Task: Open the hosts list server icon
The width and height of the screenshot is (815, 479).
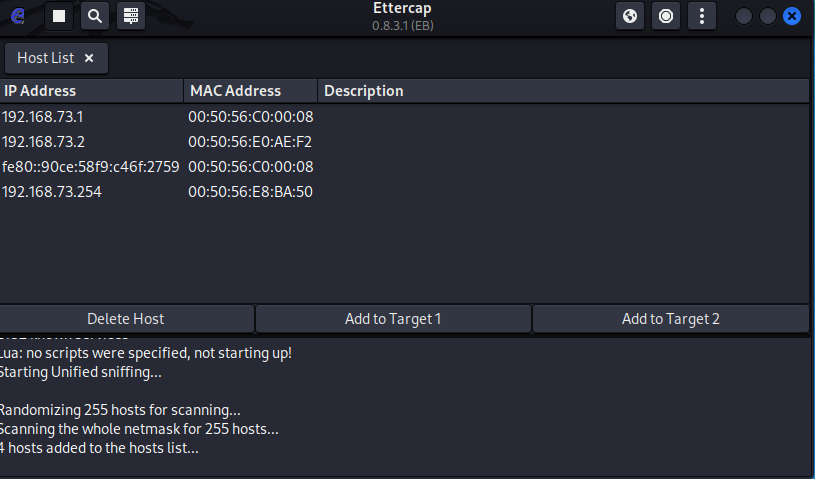Action: [x=130, y=17]
